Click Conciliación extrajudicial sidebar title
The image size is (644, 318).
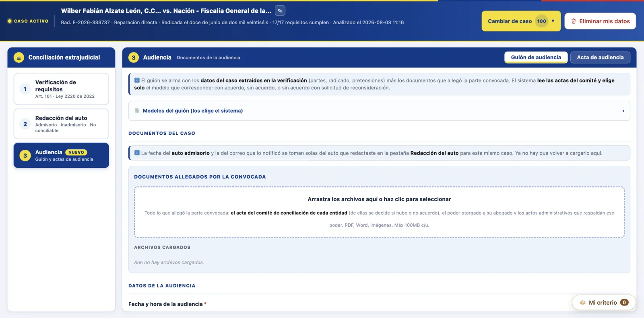point(64,58)
